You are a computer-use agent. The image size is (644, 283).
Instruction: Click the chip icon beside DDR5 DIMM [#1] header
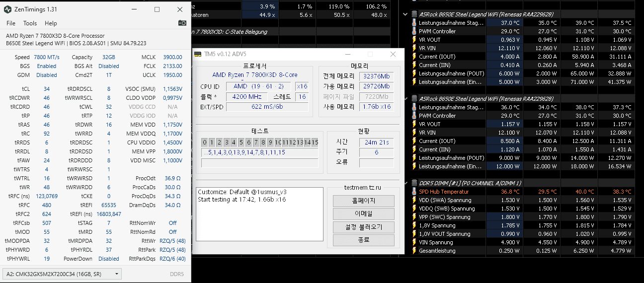414,183
